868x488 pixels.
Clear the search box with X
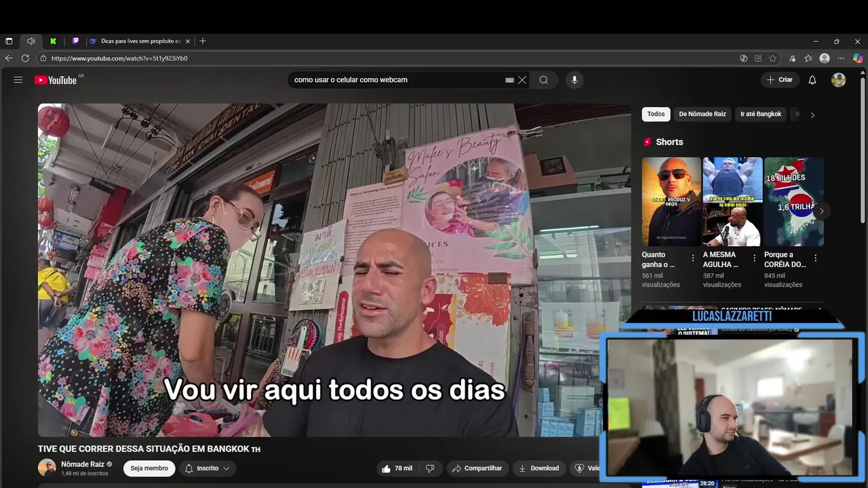tap(522, 80)
